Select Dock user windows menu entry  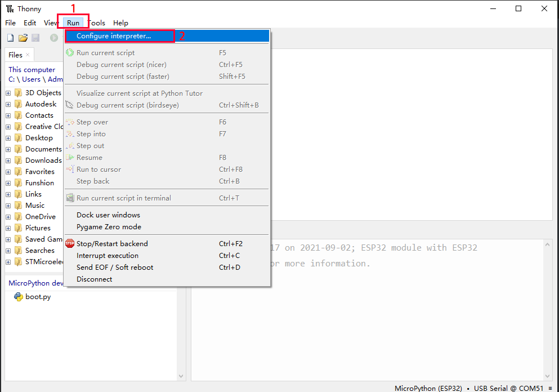pos(167,215)
